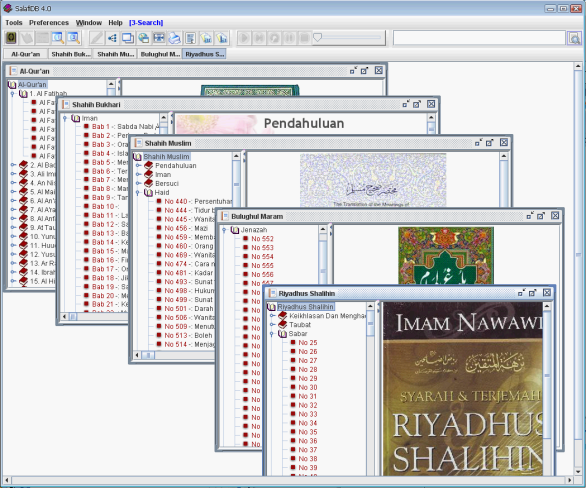
Task: Click the main workspace vertical scrollbar down arrow
Action: 578,472
